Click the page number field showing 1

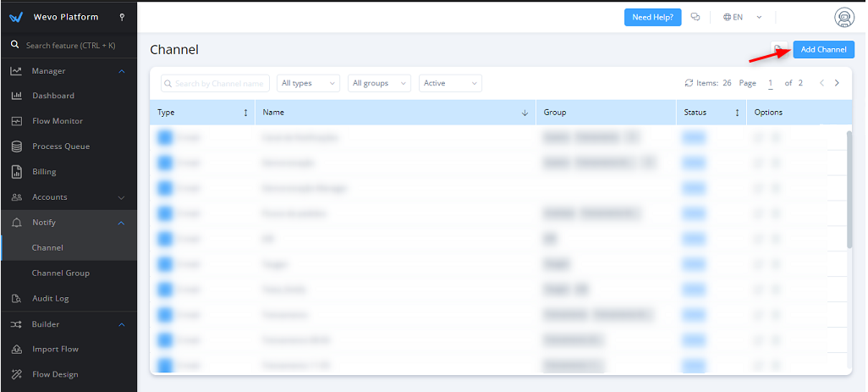(770, 83)
